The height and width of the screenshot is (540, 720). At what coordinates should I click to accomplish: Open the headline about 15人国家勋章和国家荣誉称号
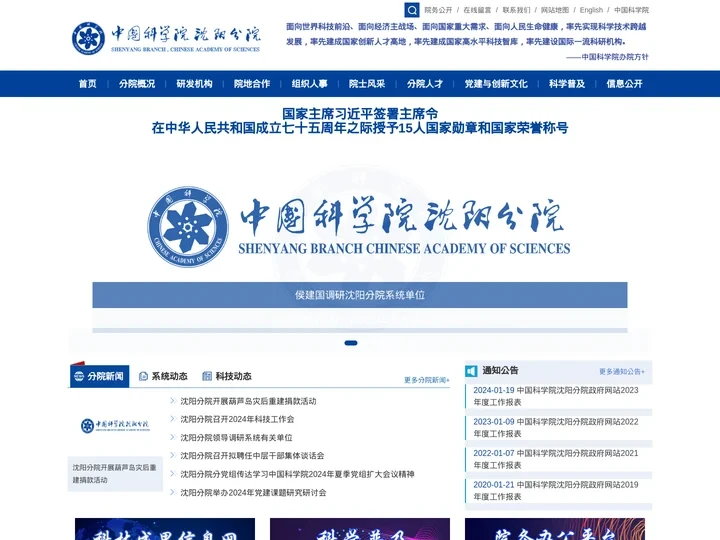tap(360, 128)
